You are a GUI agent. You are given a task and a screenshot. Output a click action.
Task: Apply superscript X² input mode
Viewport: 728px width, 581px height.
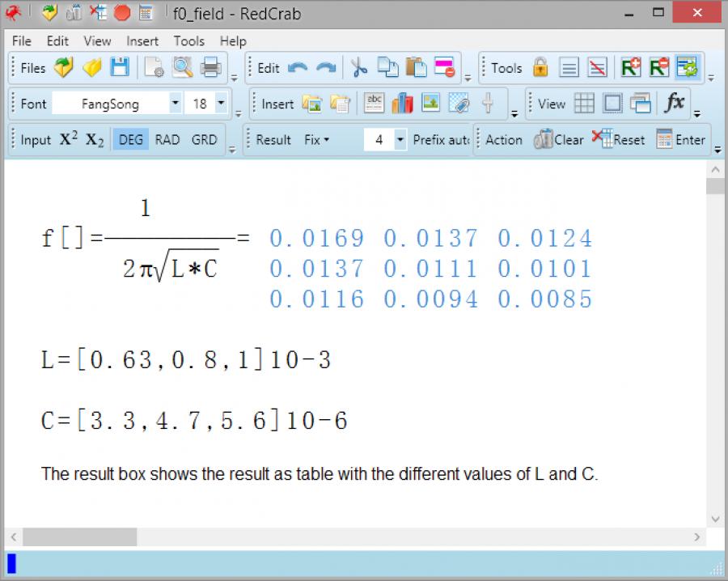69,139
